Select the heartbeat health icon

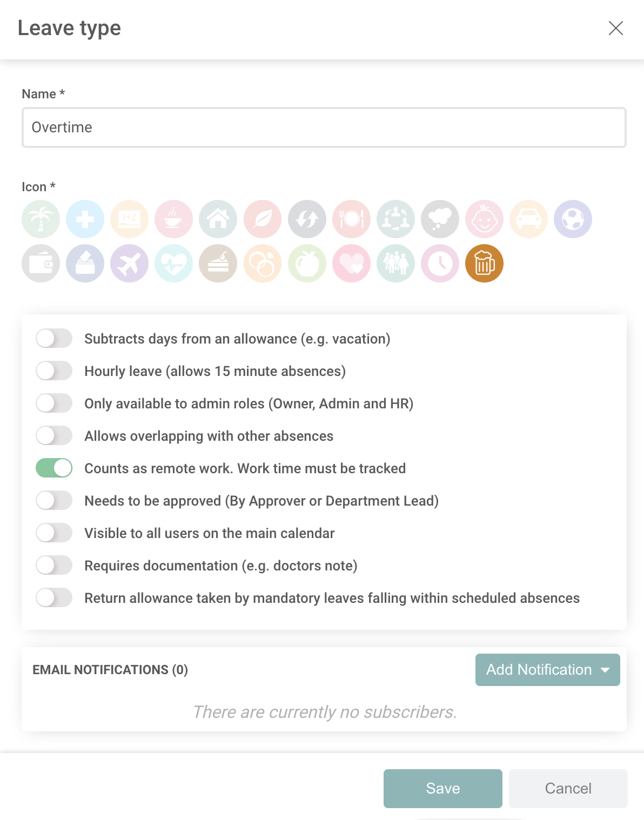(174, 264)
